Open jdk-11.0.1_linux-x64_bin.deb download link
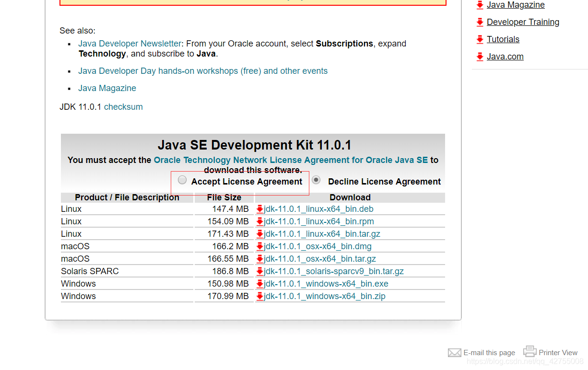588x370 pixels. [x=318, y=209]
